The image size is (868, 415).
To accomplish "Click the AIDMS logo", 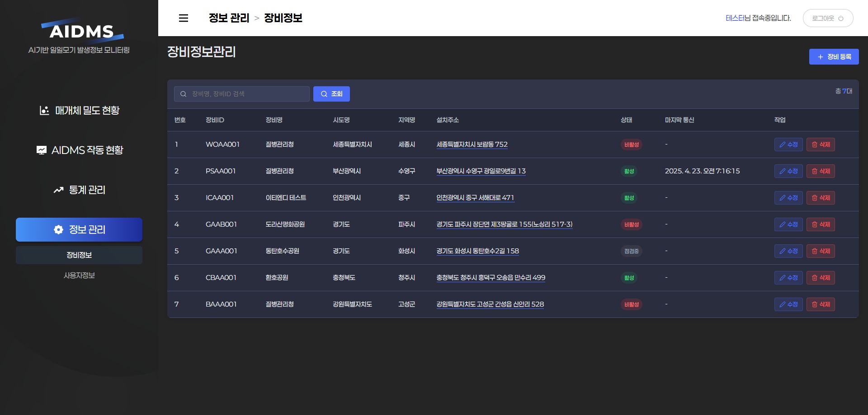I will [x=81, y=31].
